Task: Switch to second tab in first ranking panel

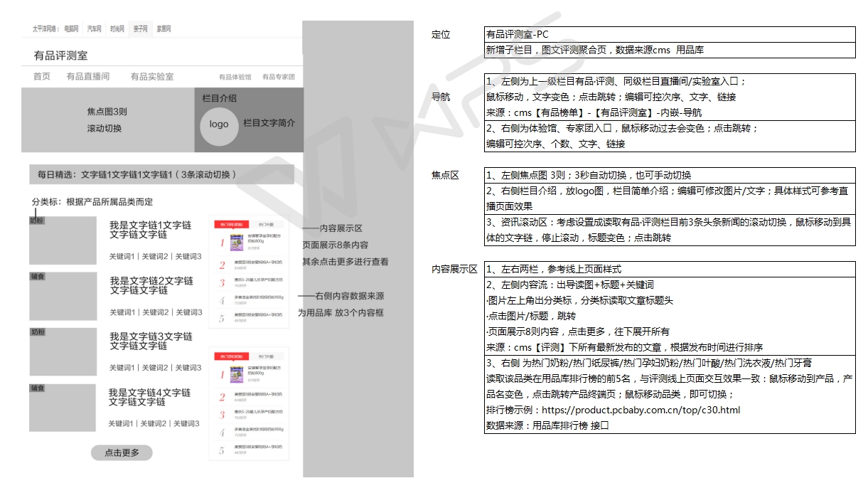Action: point(267,224)
